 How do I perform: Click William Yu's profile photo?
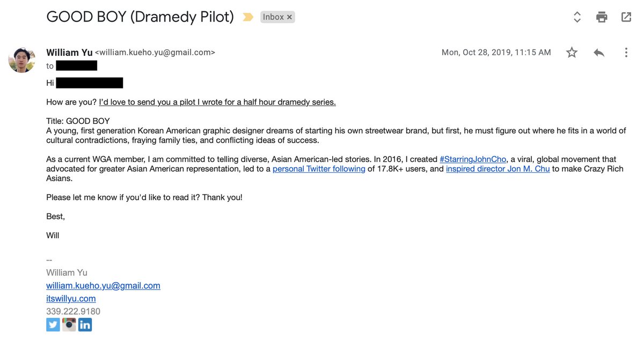pos(22,59)
